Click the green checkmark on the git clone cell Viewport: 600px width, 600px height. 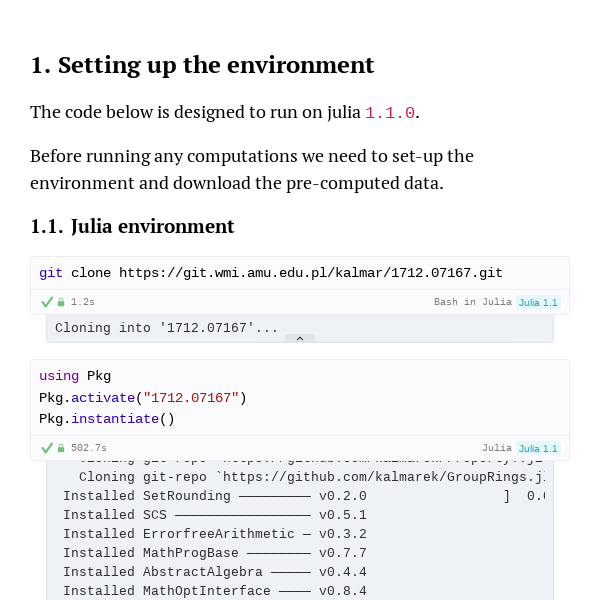(47, 302)
